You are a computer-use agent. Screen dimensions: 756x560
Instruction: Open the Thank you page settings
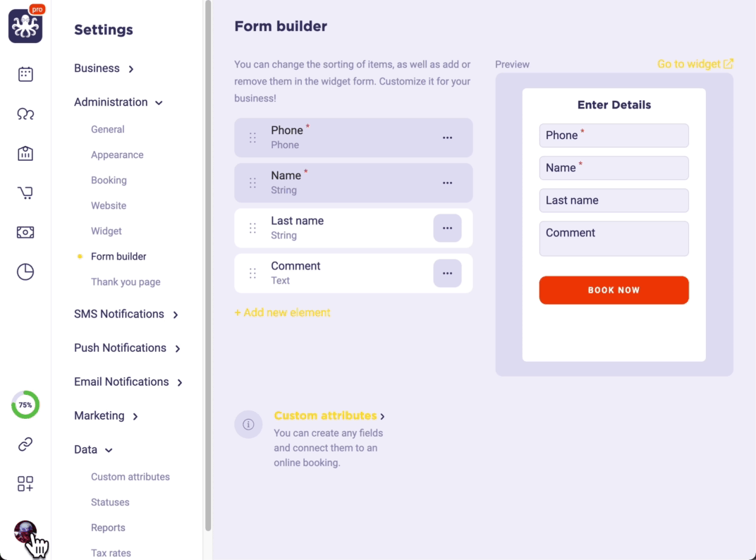126,281
